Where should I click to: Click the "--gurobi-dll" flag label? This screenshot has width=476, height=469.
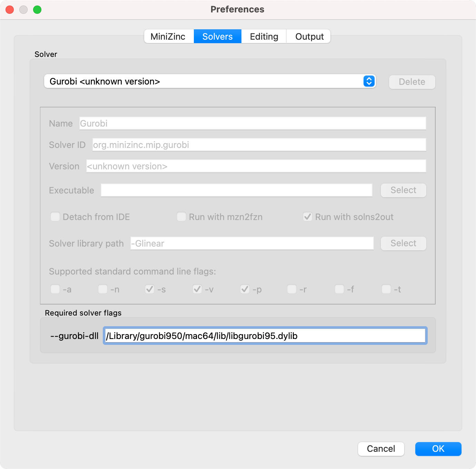click(75, 336)
